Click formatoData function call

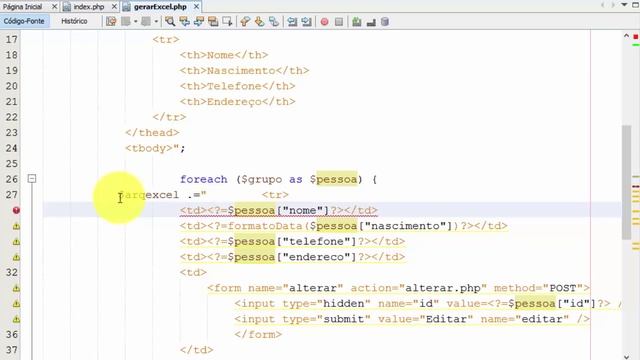pos(265,226)
